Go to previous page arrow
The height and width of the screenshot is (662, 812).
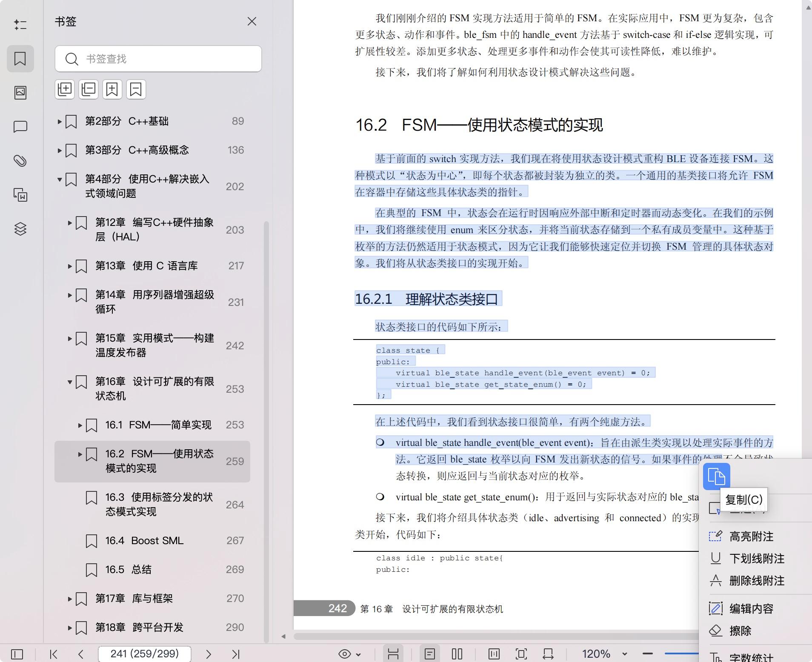pyautogui.click(x=81, y=654)
